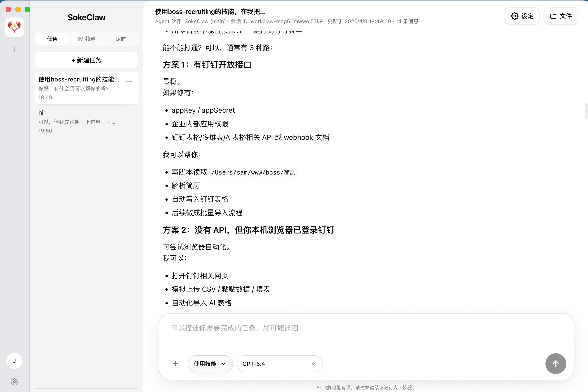Open app settings via bottom-left gear icon

click(14, 381)
